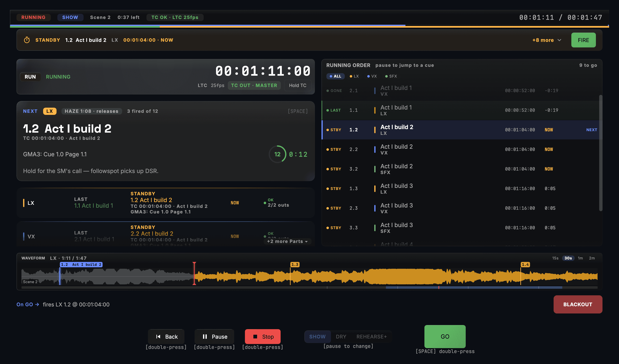
Task: Click the 1.3 waveform cue marker
Action: coord(295,265)
